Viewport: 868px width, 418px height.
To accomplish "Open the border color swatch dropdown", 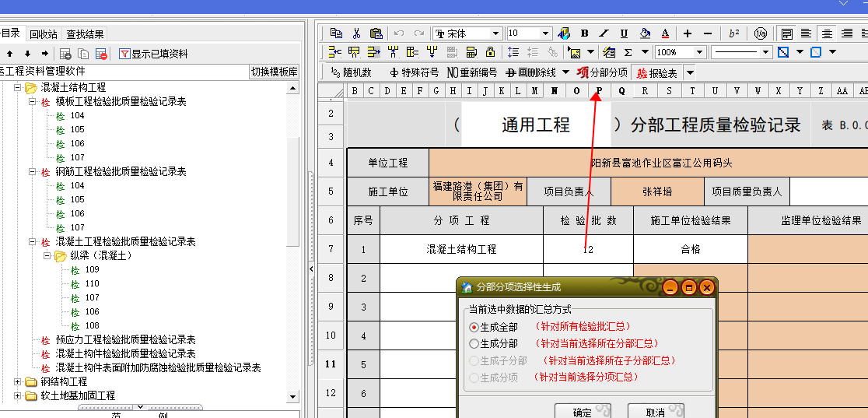I will pos(800,52).
